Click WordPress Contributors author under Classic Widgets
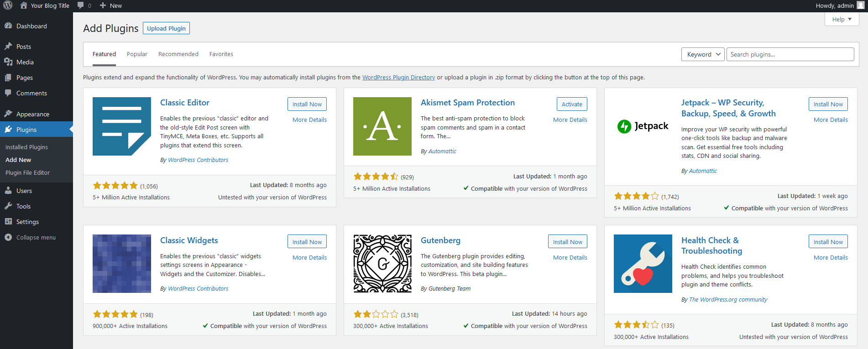This screenshot has height=349, width=868. (x=198, y=288)
